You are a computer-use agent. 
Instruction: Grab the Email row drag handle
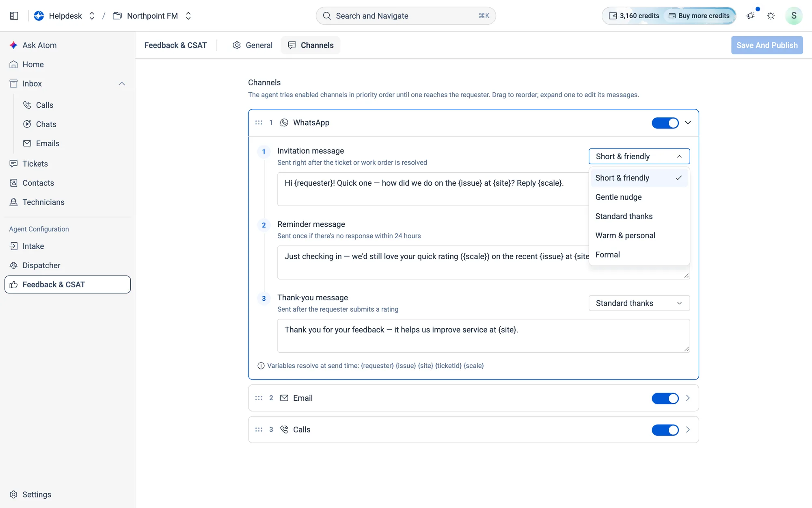pos(259,398)
